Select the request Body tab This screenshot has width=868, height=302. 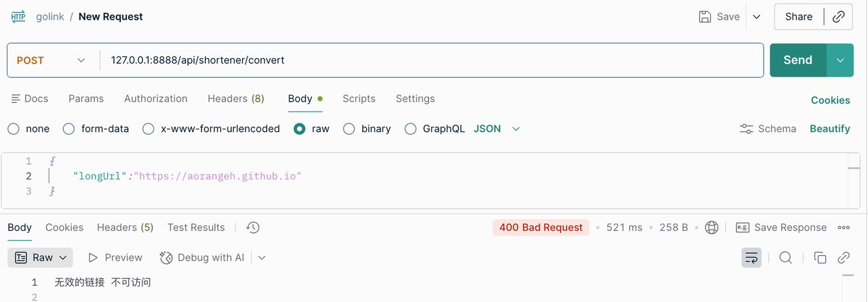305,98
